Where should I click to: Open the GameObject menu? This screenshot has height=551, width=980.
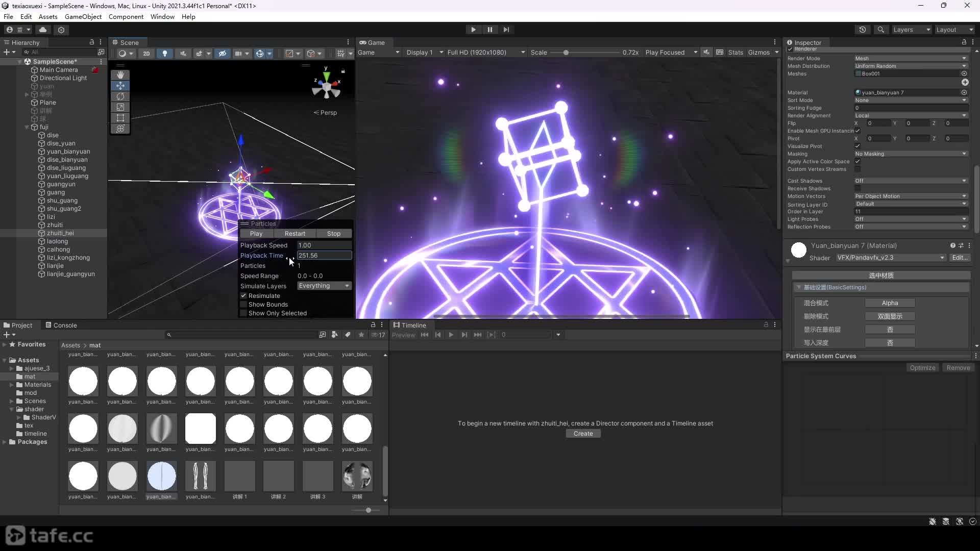[83, 16]
